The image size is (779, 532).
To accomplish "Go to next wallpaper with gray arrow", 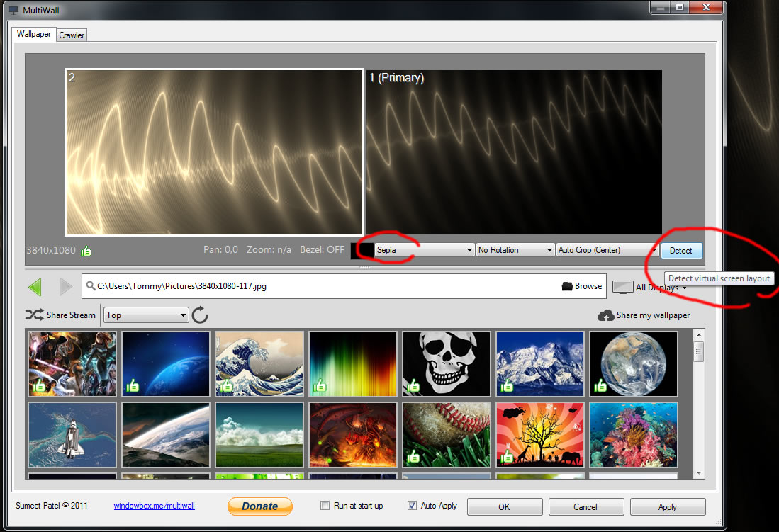I will 66,287.
